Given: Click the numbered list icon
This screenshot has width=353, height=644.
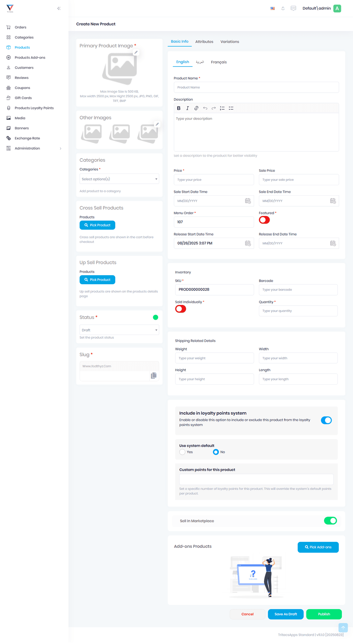Looking at the screenshot, I should pos(222,108).
